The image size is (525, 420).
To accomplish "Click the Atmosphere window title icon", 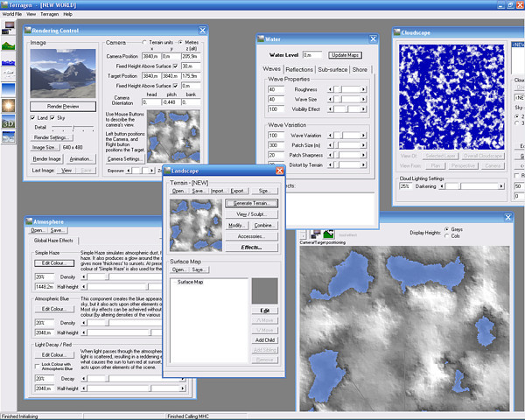I will [x=29, y=221].
